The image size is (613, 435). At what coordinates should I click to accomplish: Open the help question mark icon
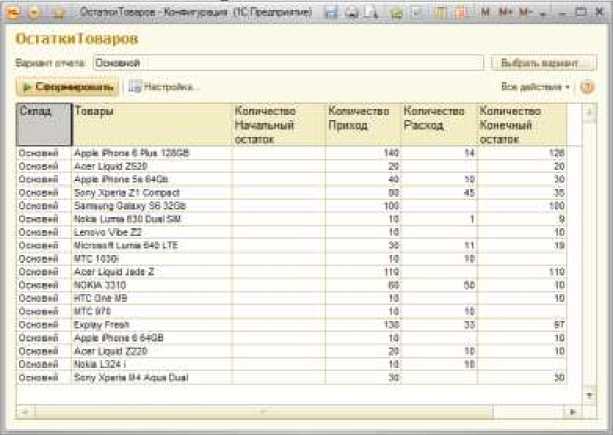(586, 87)
